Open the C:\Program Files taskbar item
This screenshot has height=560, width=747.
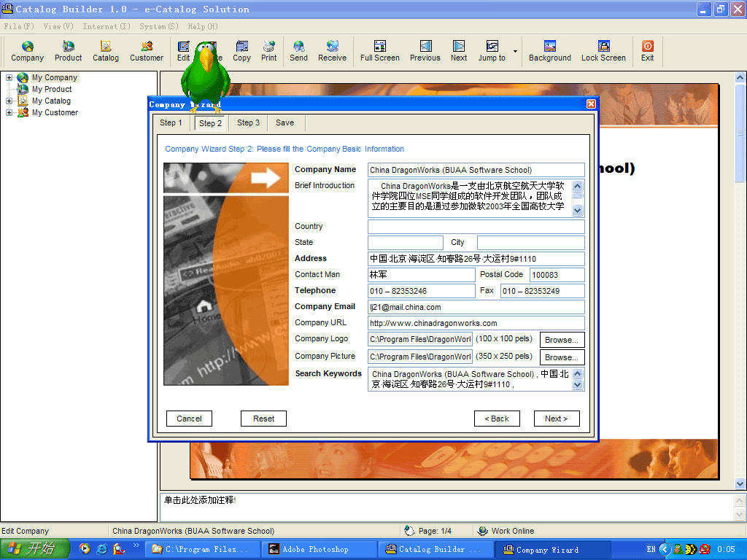tap(204, 549)
